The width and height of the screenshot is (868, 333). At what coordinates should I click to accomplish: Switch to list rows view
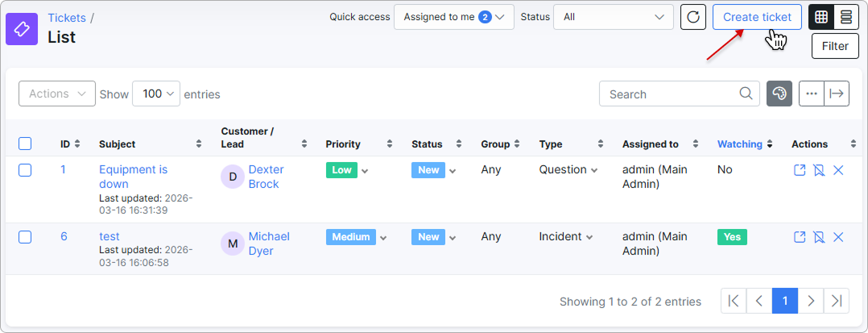click(x=845, y=17)
